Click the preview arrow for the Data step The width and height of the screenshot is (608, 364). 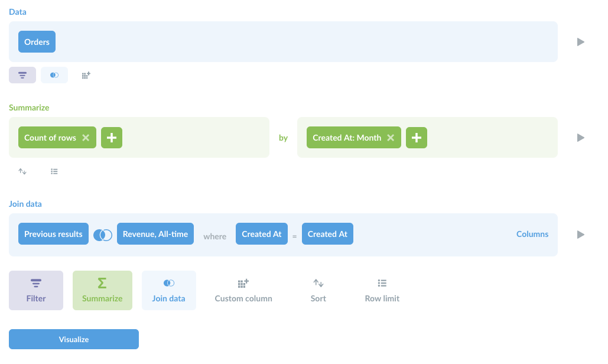580,41
